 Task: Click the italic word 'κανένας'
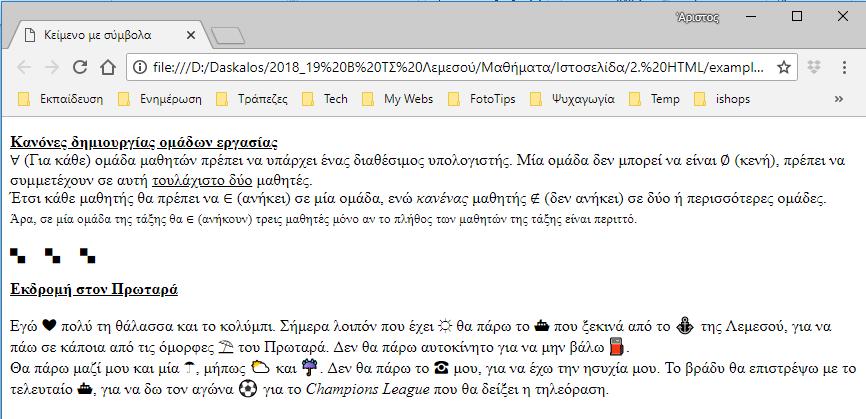(x=443, y=199)
